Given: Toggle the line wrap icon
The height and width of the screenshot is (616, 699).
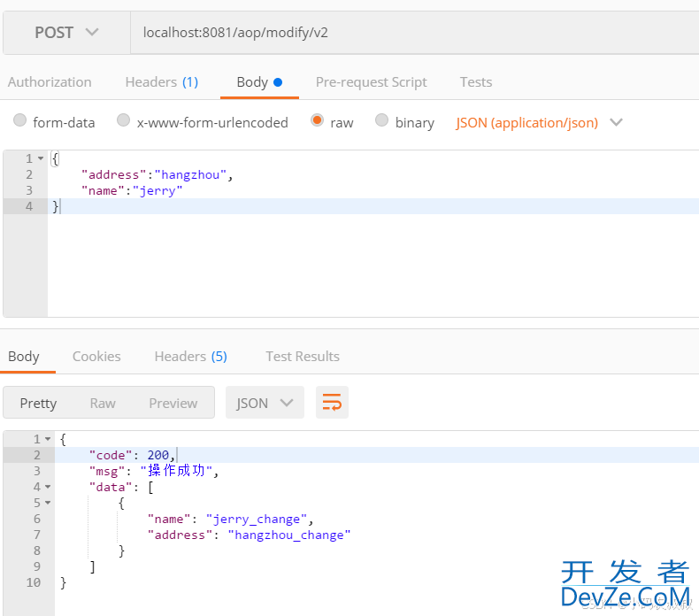Looking at the screenshot, I should (x=332, y=403).
